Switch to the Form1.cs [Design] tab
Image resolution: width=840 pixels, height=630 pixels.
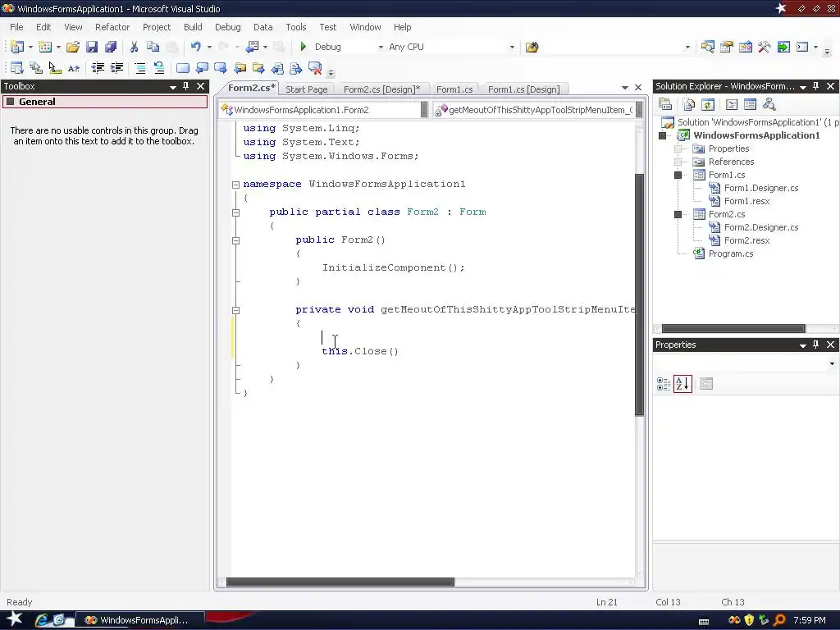[x=523, y=89]
